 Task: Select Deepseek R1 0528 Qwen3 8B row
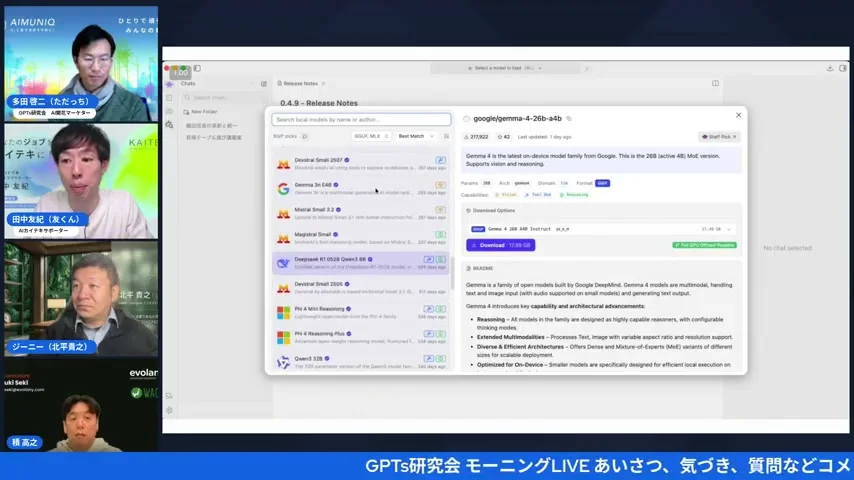coord(360,263)
